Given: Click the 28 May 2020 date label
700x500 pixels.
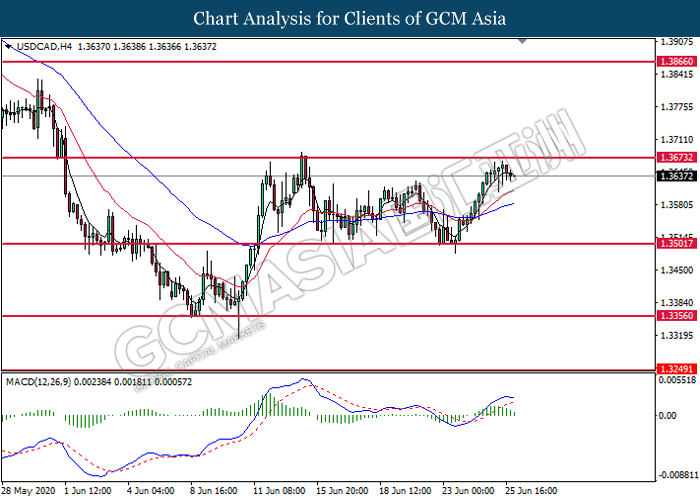Looking at the screenshot, I should 29,491.
